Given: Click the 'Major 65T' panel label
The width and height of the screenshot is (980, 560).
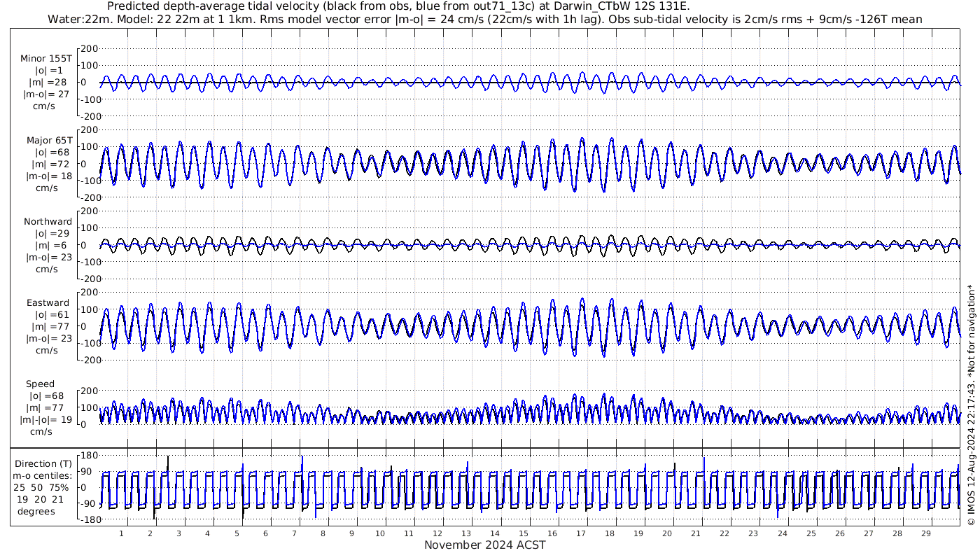Looking at the screenshot, I should [x=49, y=140].
